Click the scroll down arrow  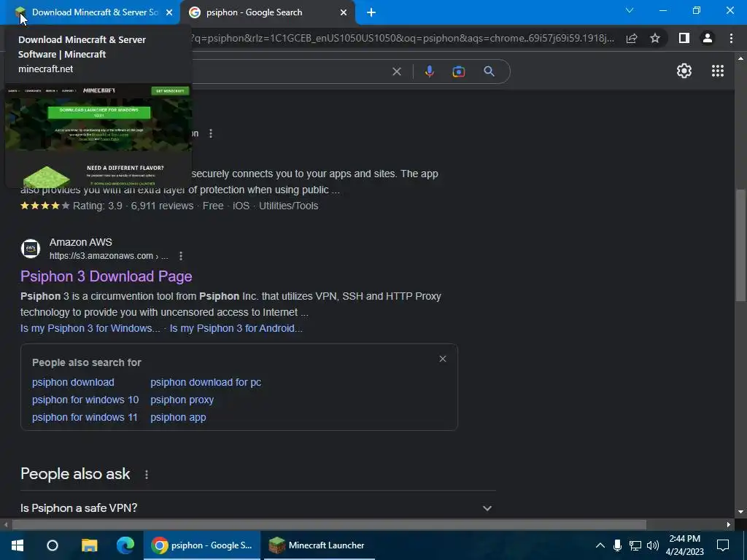click(740, 512)
